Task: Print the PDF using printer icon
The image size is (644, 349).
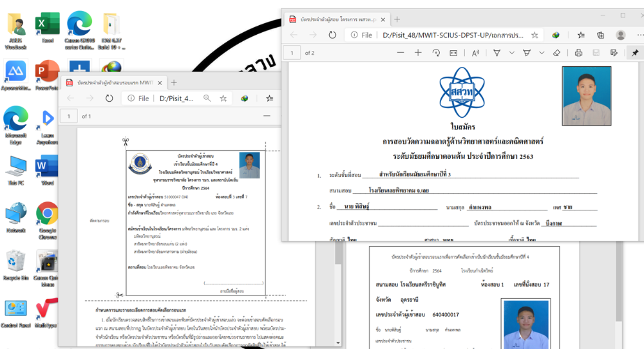Action: [578, 53]
